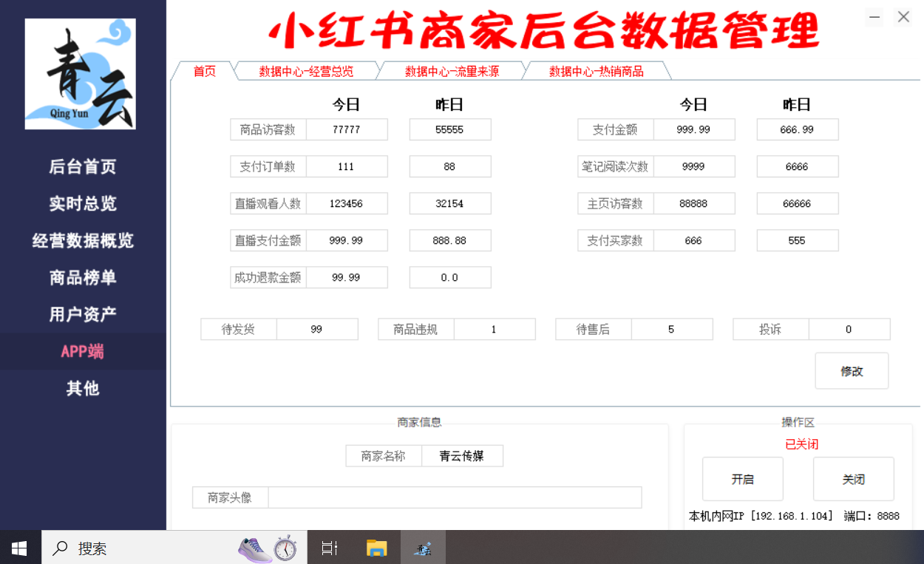
Task: Select 商品榜单 in the sidebar
Action: pos(83,278)
